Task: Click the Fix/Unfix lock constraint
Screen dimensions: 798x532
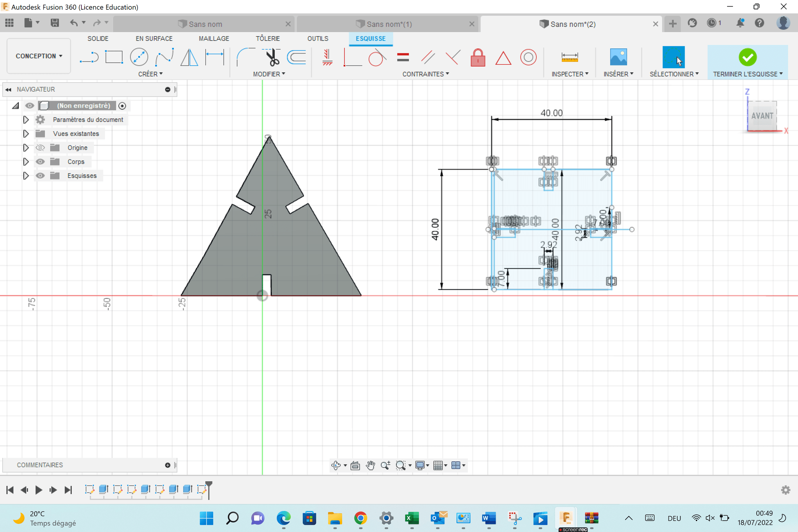Action: click(x=478, y=58)
